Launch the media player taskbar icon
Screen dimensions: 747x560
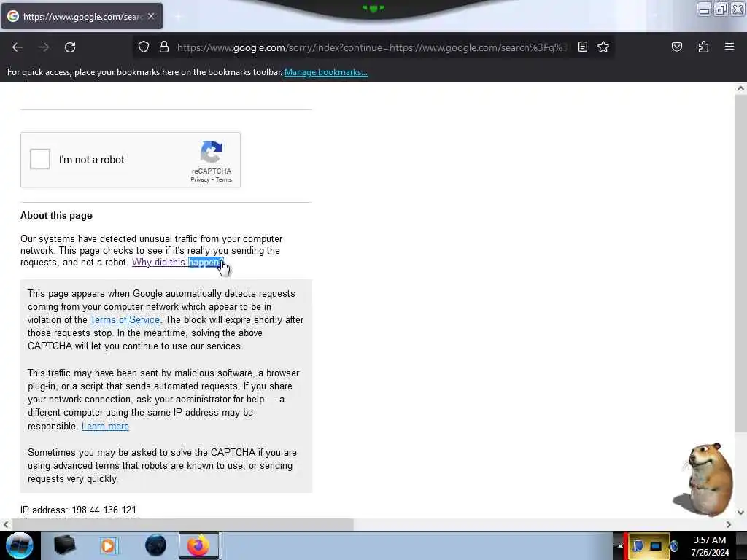coord(108,545)
